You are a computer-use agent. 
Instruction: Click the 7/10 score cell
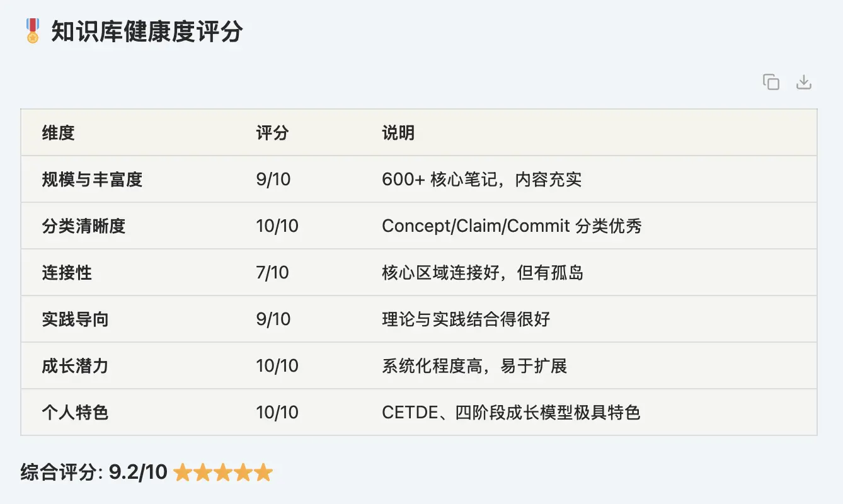tap(273, 273)
